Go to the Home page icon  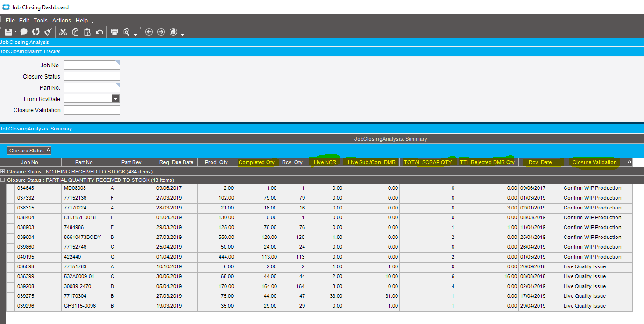click(173, 32)
